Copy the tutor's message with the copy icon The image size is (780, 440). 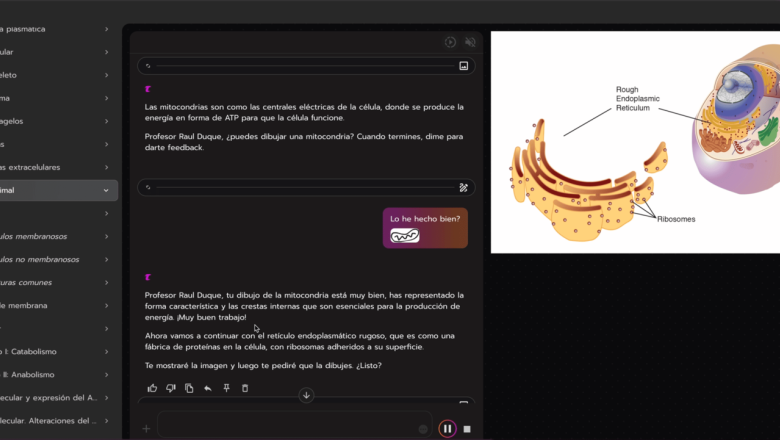click(x=189, y=388)
